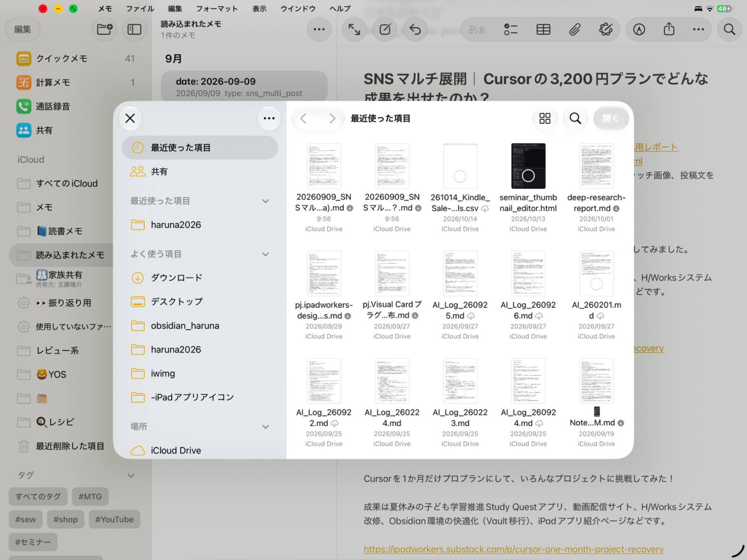Open the フォーマット menu
The width and height of the screenshot is (747, 560).
coord(217,9)
